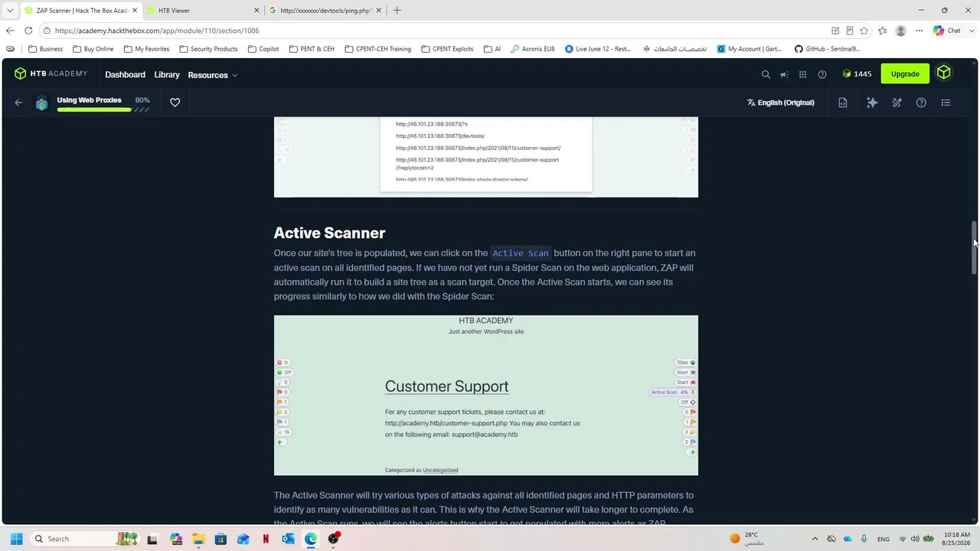Click the Customer Support heading in image
The height and width of the screenshot is (551, 980).
pyautogui.click(x=446, y=386)
